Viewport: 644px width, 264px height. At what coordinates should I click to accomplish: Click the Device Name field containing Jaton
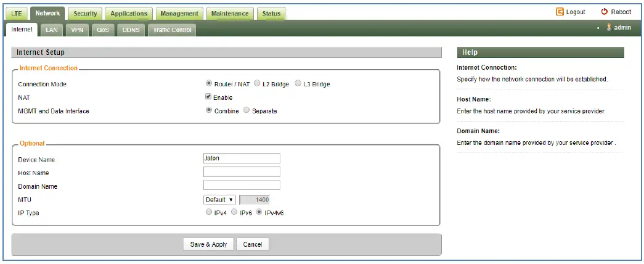click(242, 159)
